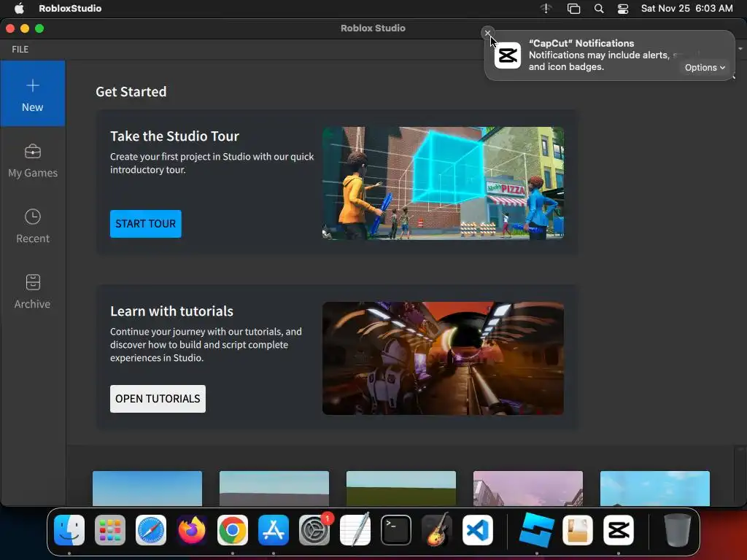Image resolution: width=747 pixels, height=560 pixels.
Task: Launch GarageBand from the Dock
Action: coord(437,530)
